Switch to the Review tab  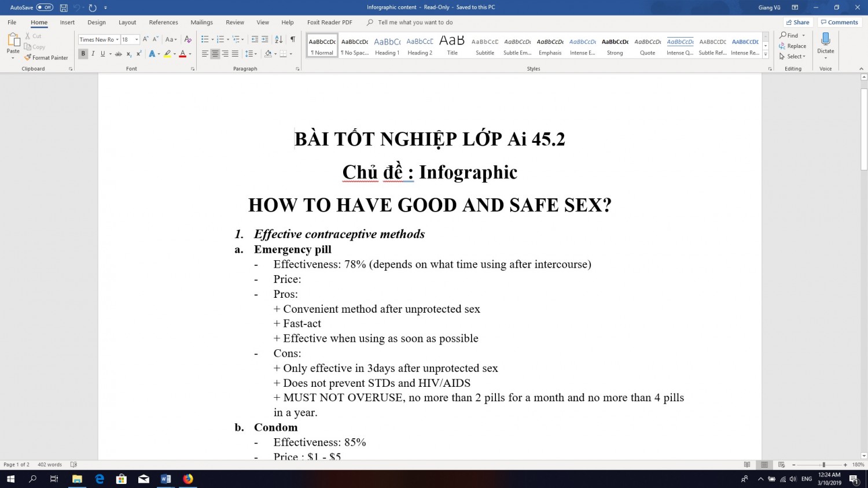(x=234, y=23)
